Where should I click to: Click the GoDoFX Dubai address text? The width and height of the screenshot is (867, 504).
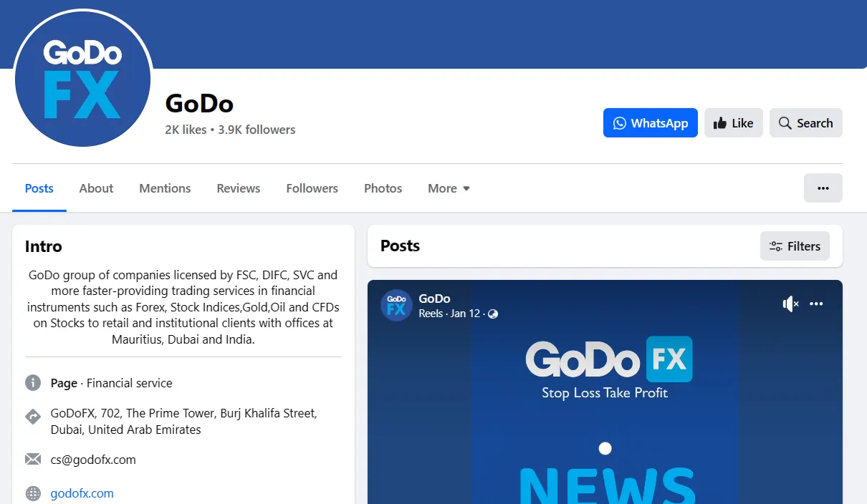pos(184,422)
